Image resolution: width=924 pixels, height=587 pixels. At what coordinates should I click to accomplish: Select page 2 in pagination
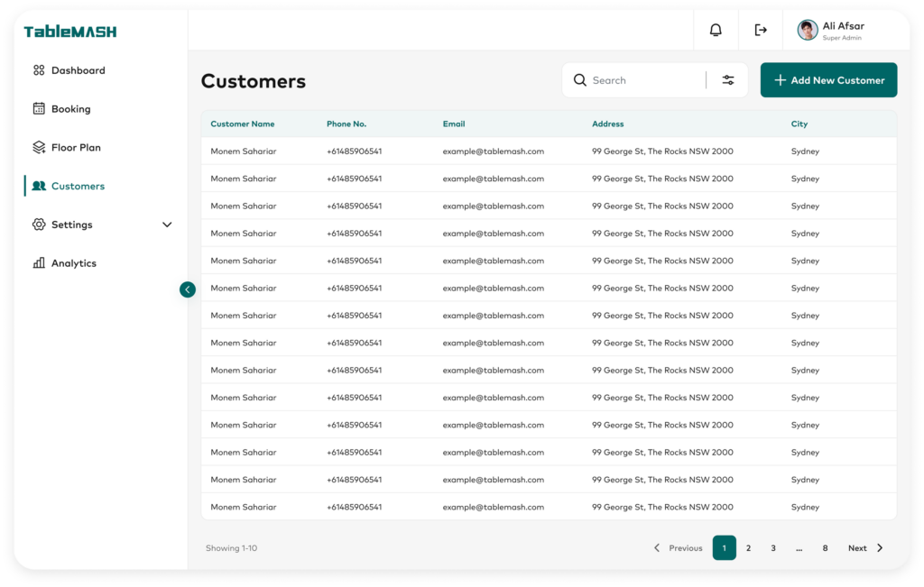[748, 548]
